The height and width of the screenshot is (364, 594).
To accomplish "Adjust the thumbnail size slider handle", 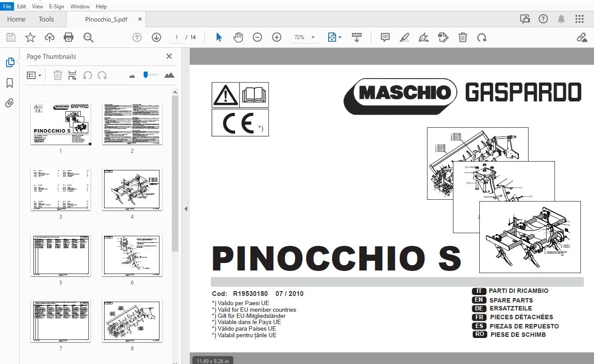I will click(145, 76).
